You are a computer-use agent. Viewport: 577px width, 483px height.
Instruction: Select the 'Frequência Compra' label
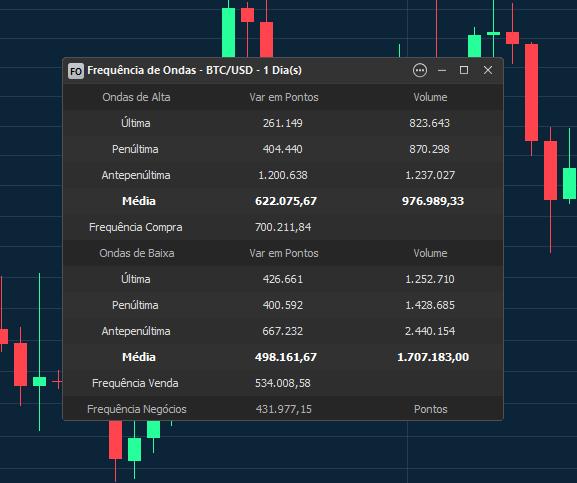(136, 227)
